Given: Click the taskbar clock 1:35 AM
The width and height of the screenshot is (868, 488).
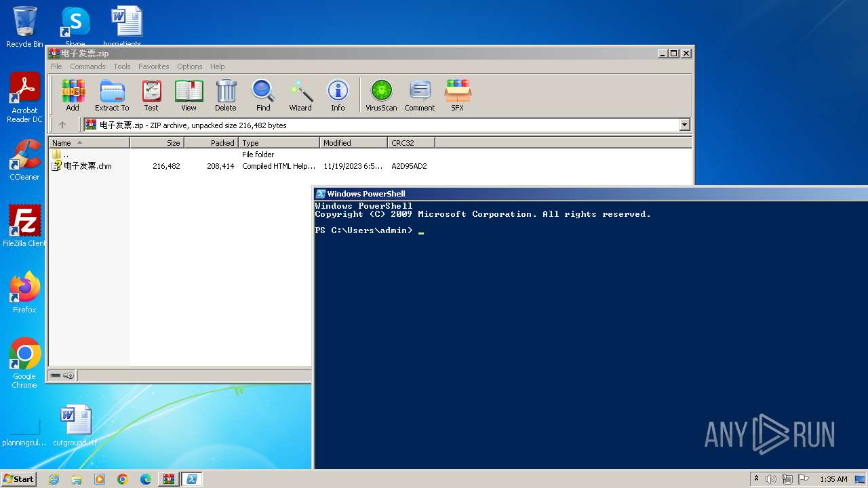Looking at the screenshot, I should (x=833, y=479).
